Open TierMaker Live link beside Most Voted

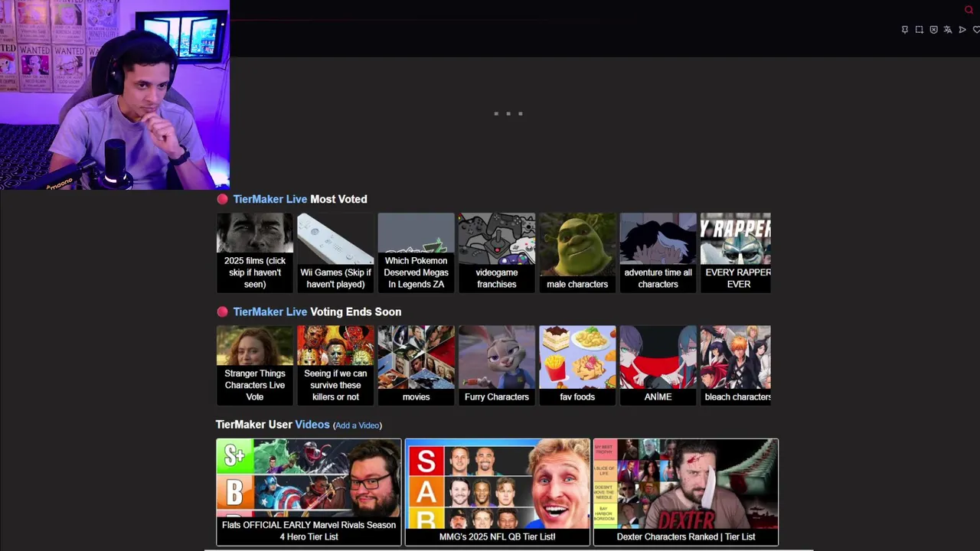tap(270, 199)
